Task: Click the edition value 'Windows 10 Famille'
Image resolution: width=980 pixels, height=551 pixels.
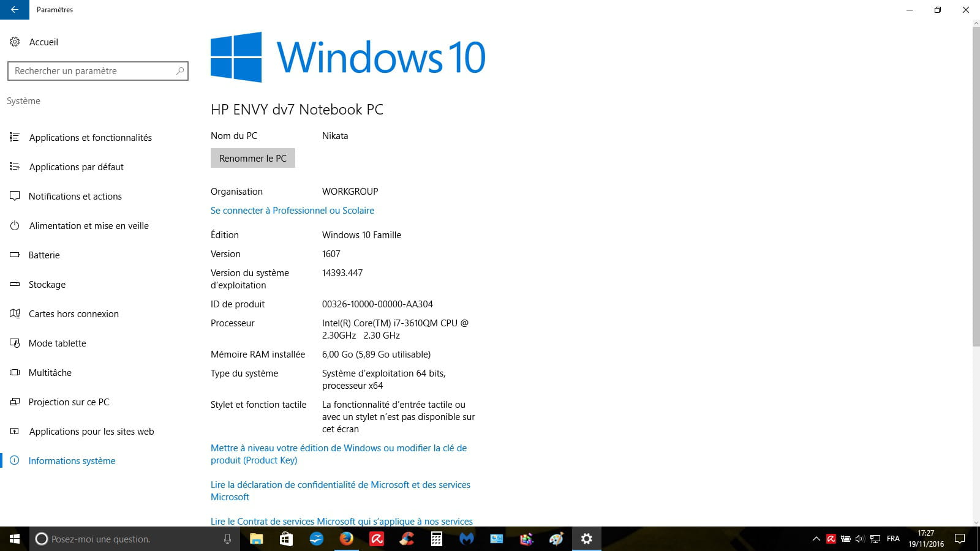Action: click(x=361, y=235)
